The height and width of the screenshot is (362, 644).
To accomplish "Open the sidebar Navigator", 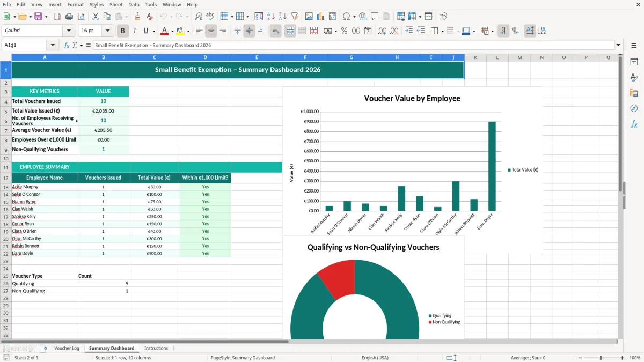I will 634,109.
